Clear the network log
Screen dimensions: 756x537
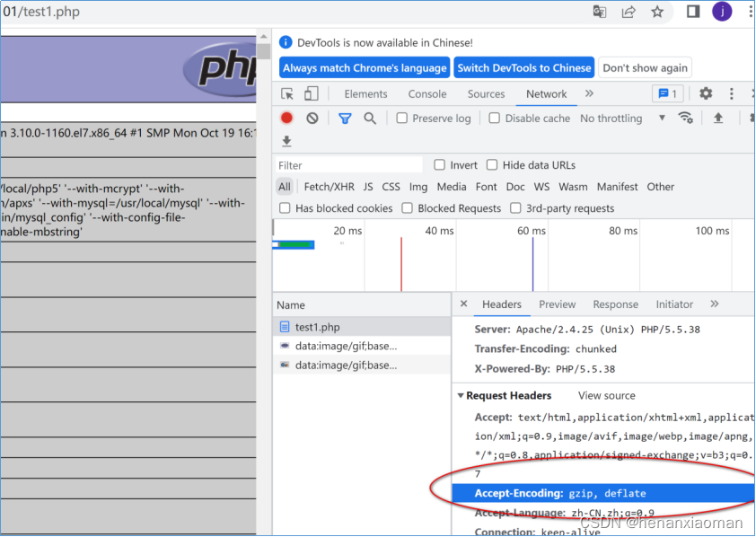(312, 118)
